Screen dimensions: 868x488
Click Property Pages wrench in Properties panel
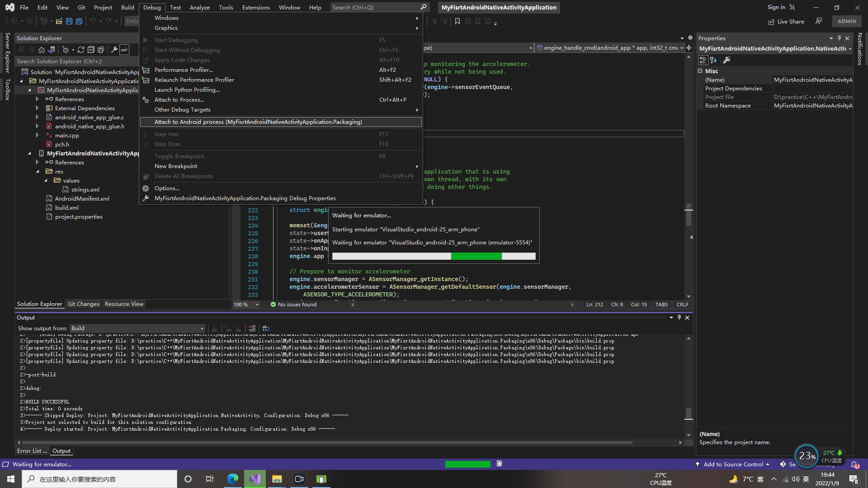pyautogui.click(x=726, y=60)
